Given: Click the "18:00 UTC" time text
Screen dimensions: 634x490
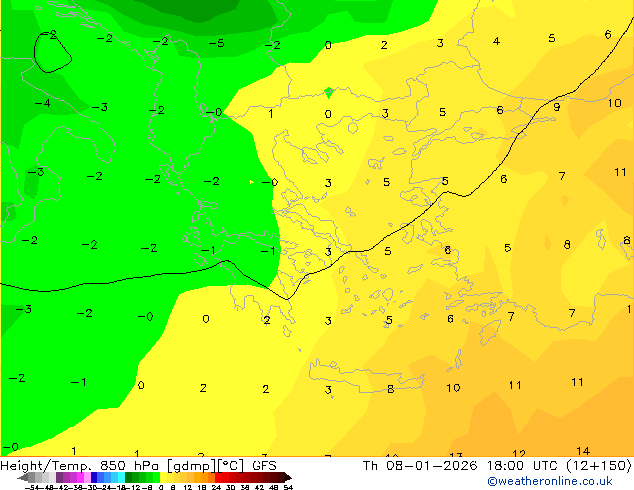Looking at the screenshot, I should pos(524,466).
